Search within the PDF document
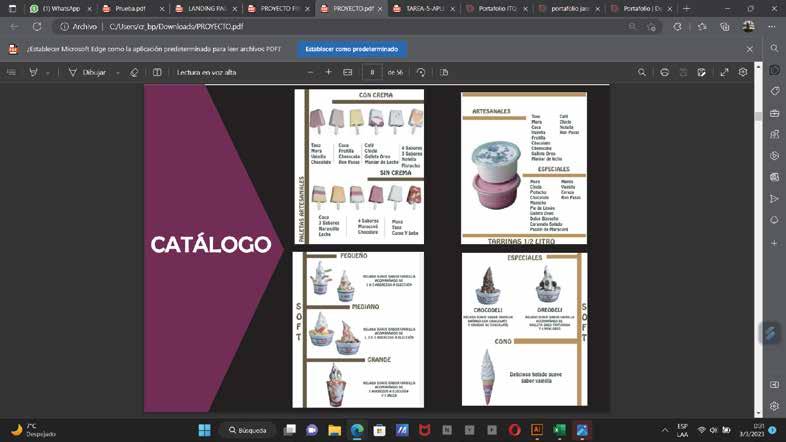786x442 pixels. coord(642,72)
